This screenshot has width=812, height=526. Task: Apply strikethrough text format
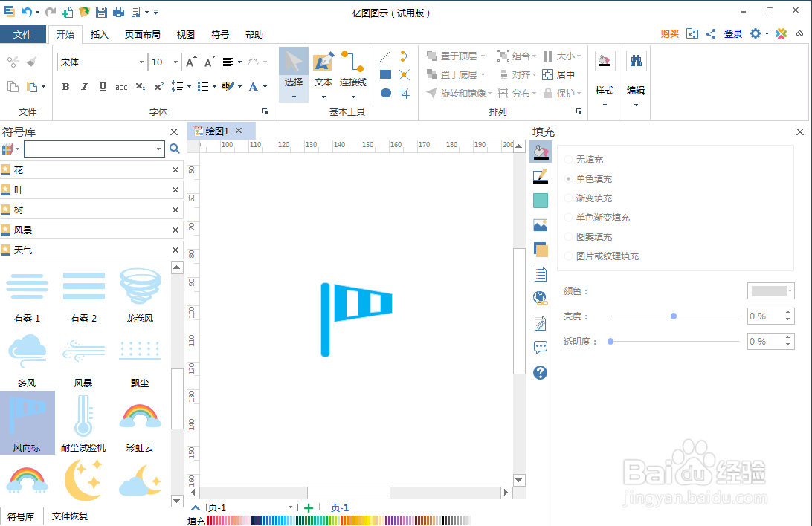(121, 86)
